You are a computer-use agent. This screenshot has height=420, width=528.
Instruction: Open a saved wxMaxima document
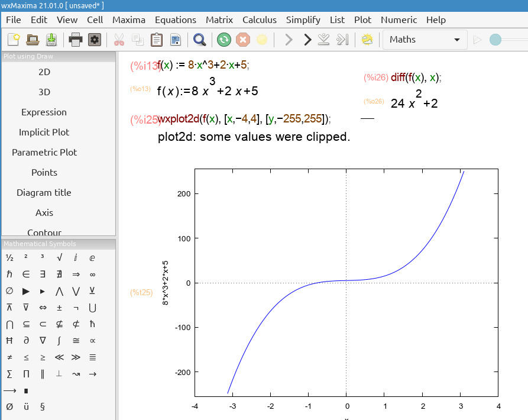click(x=33, y=40)
